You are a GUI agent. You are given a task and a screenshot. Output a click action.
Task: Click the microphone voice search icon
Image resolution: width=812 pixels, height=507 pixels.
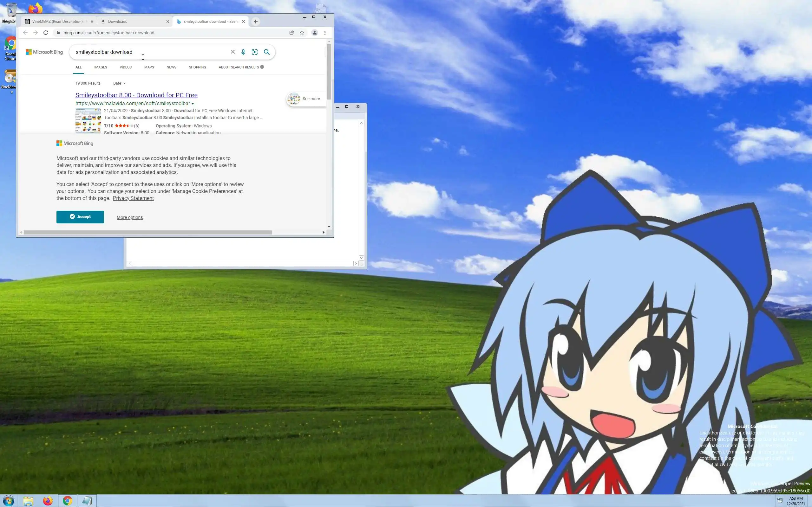243,52
